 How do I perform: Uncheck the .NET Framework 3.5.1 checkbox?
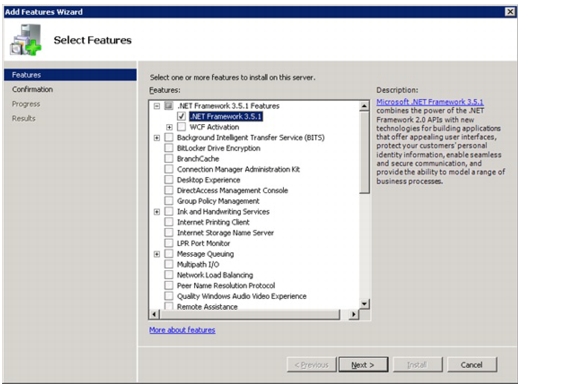click(181, 117)
